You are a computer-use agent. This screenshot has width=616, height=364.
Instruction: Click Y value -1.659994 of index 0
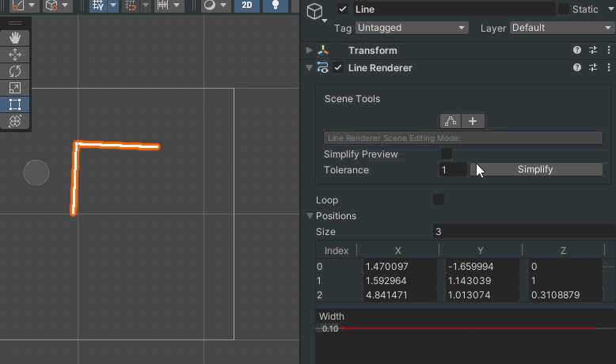tap(482, 267)
